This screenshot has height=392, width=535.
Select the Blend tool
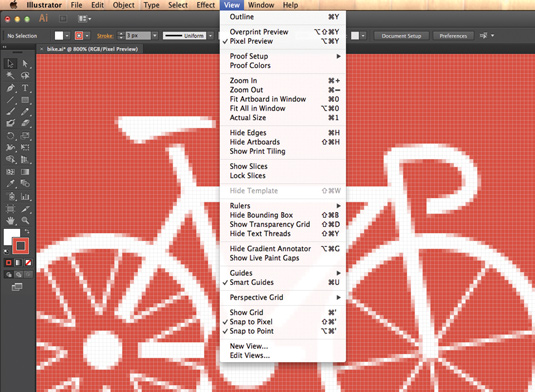coord(25,184)
